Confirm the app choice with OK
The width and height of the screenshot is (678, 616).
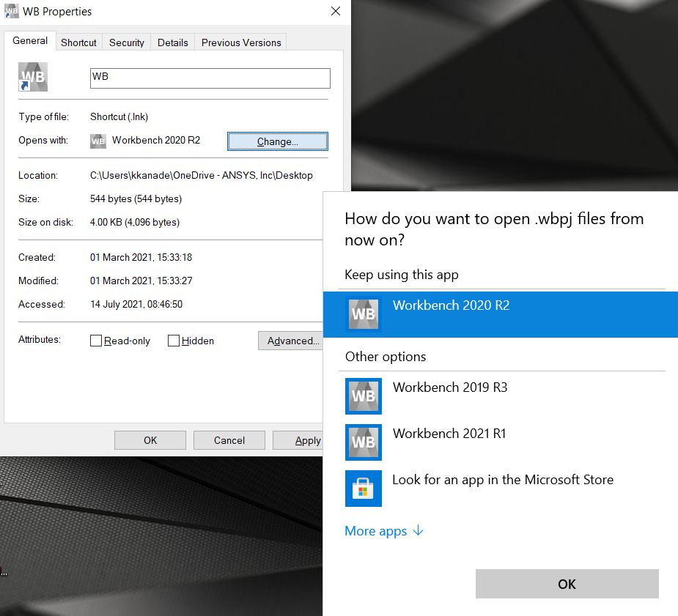[x=567, y=584]
